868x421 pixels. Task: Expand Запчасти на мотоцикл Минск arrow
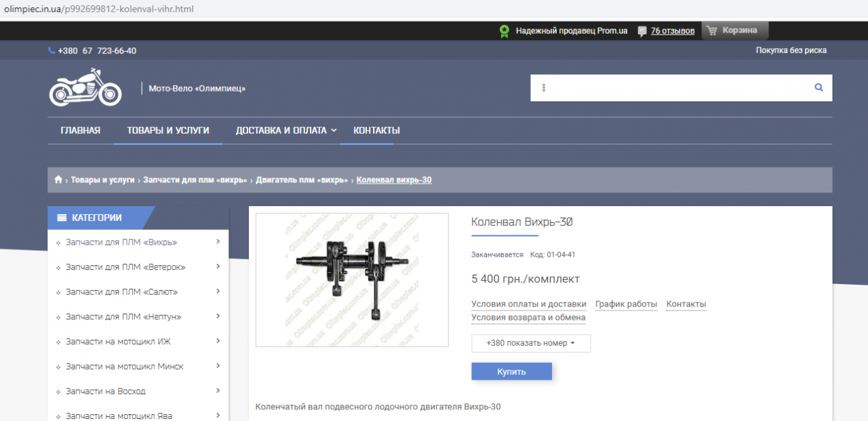(x=218, y=365)
